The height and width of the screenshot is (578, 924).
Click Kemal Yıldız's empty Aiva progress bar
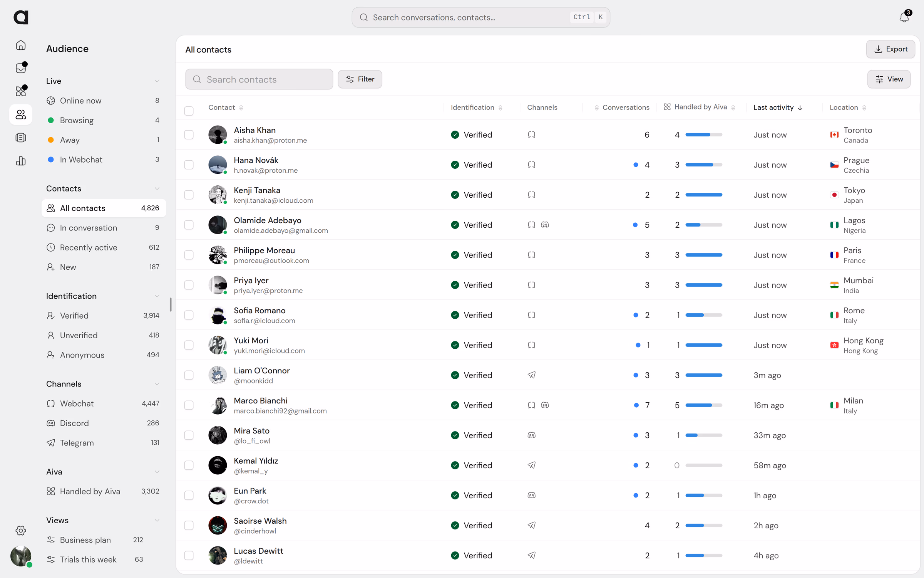coord(704,465)
